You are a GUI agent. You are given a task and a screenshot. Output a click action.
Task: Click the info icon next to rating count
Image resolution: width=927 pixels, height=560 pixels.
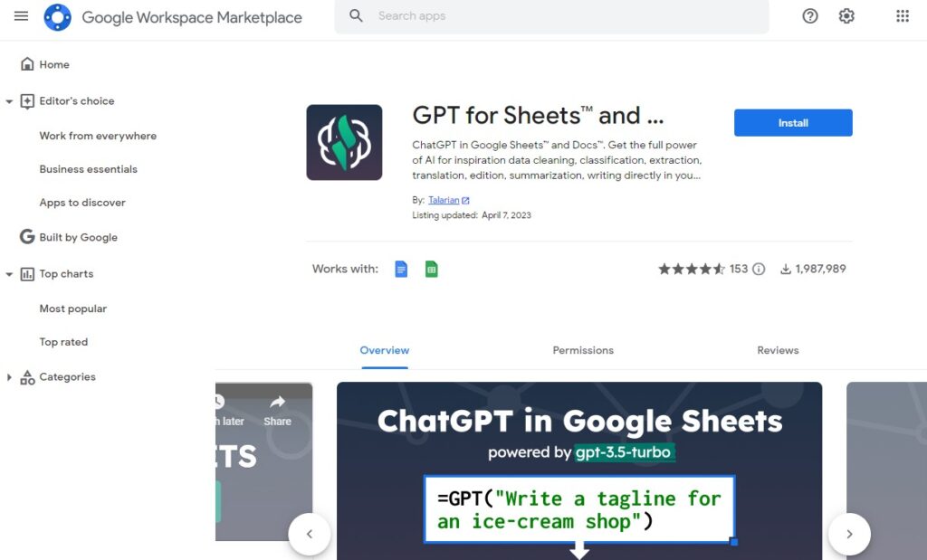tap(758, 269)
